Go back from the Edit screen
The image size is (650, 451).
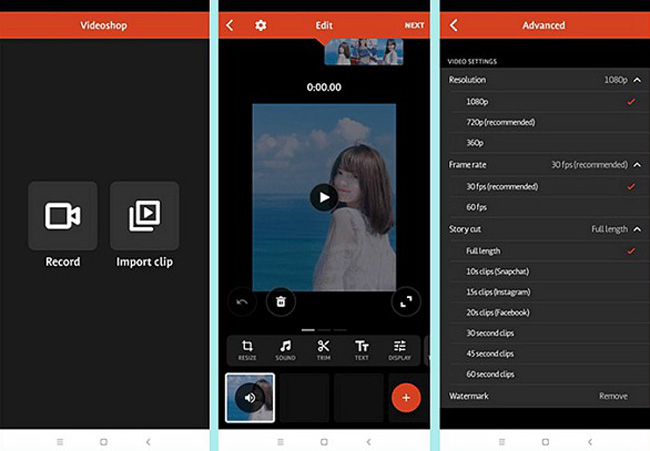point(230,25)
